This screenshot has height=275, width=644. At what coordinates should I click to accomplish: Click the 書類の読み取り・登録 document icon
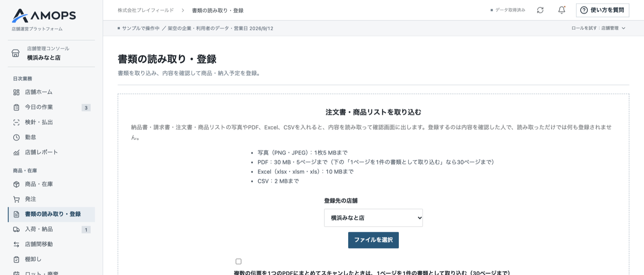[17, 214]
